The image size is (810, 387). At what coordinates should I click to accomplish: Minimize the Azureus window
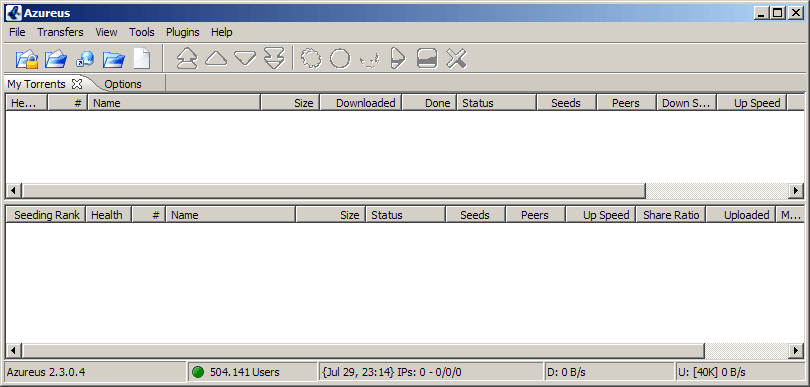[760, 13]
